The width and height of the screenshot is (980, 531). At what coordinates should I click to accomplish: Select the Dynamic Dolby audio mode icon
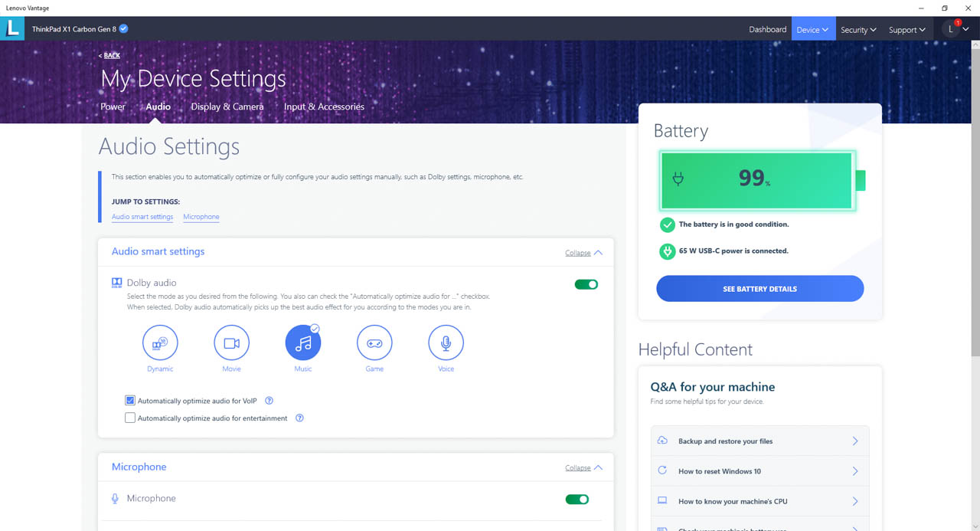tap(160, 343)
